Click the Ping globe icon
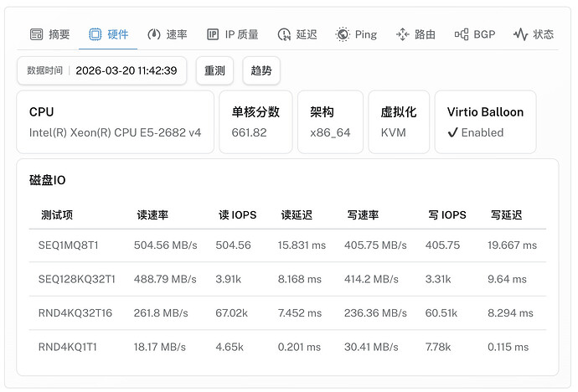The image size is (578, 392). tap(343, 34)
